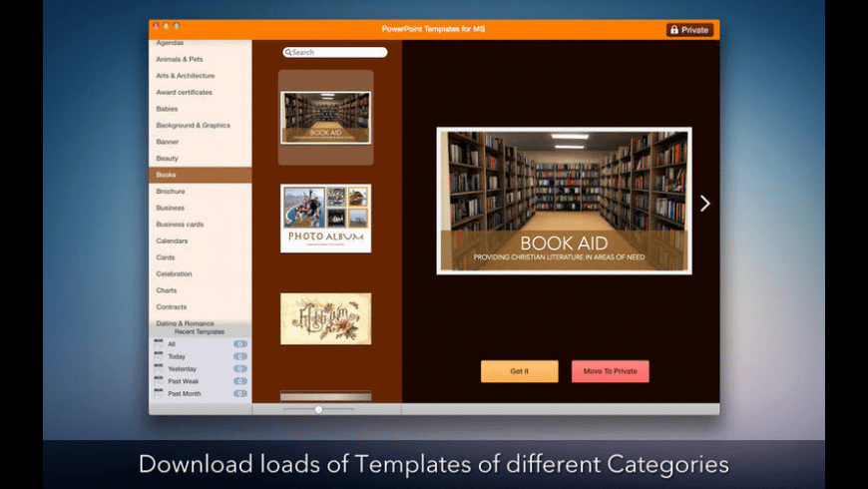Select the floral Album template thumbnail
This screenshot has height=489, width=868.
coord(325,318)
